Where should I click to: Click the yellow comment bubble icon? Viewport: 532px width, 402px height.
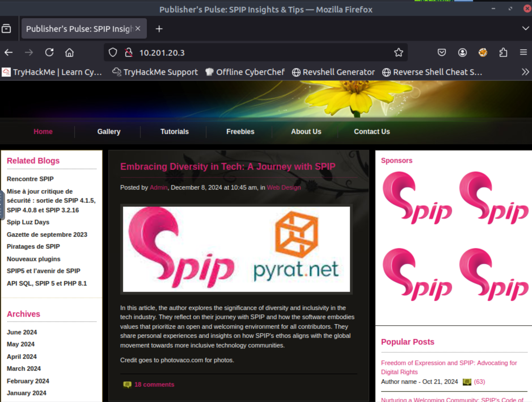tap(127, 385)
